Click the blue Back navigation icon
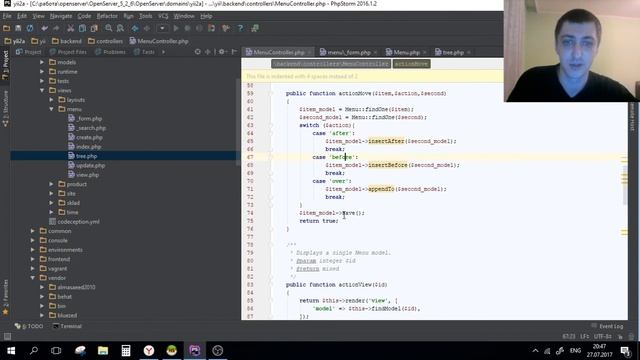Viewport: 640px width, 360px height. [135, 28]
